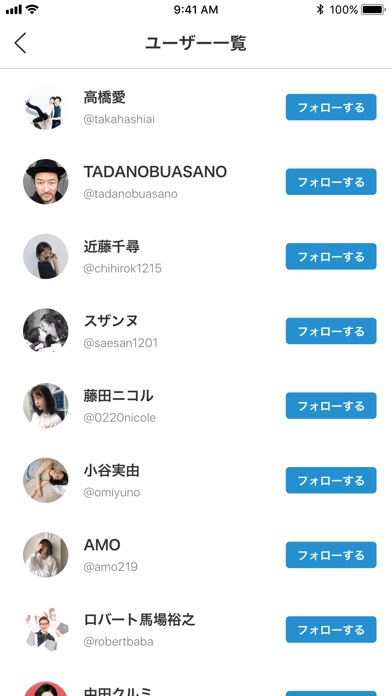Follow AMO using フォローする button

331,555
